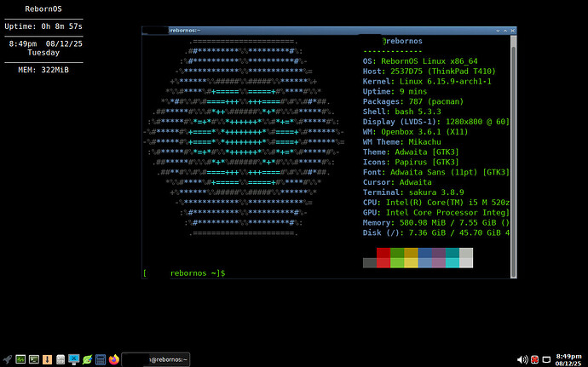The width and height of the screenshot is (588, 367).
Task: Click the blue monitor display icon in panel
Action: tap(74, 359)
